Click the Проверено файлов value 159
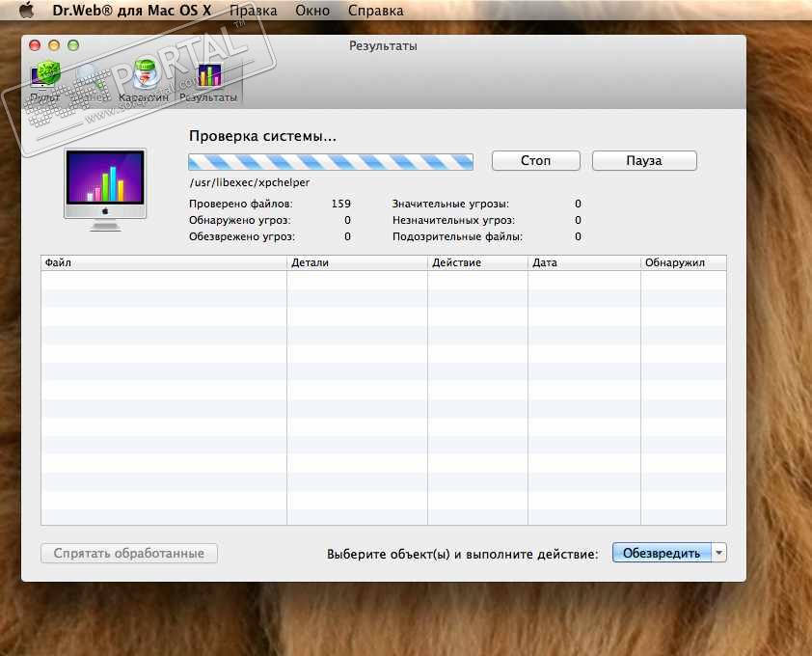Image resolution: width=812 pixels, height=656 pixels. click(x=340, y=204)
